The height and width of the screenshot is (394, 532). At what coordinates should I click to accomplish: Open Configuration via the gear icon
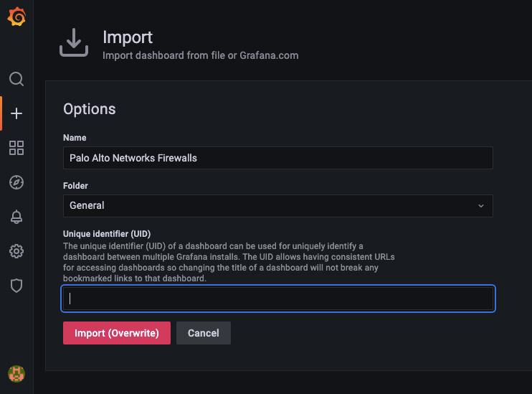[x=16, y=251]
